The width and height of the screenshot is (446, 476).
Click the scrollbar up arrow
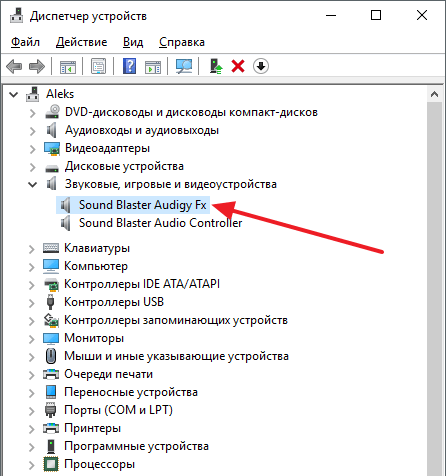point(434,94)
